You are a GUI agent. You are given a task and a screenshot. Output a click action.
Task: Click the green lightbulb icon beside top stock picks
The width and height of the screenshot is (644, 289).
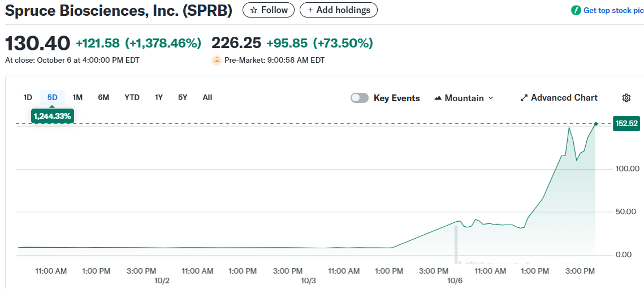[576, 10]
